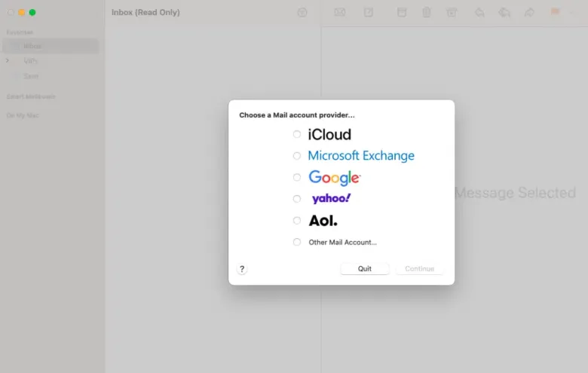Pick the Yahoo radio button
588x373 pixels.
[297, 199]
